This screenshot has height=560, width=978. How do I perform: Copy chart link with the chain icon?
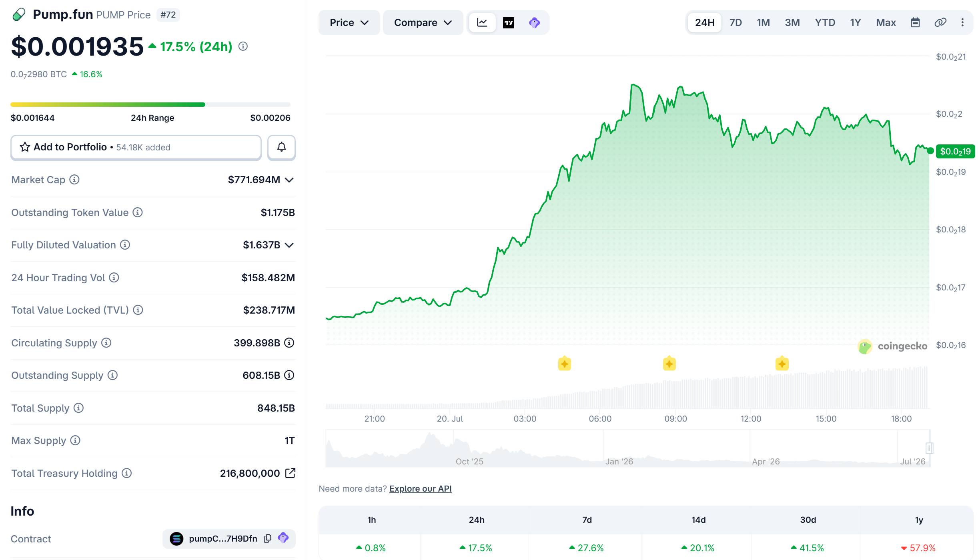940,22
